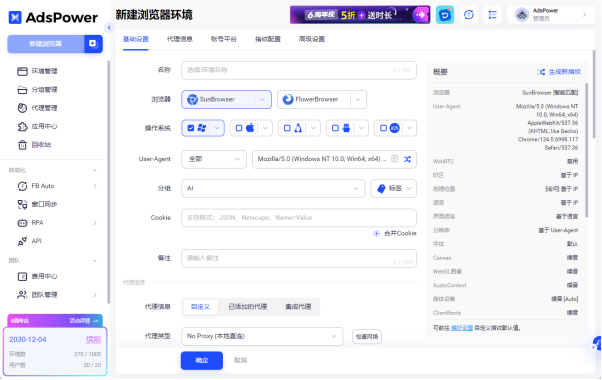Open iOS version dropdown arrow
602x380 pixels.
tap(410, 128)
